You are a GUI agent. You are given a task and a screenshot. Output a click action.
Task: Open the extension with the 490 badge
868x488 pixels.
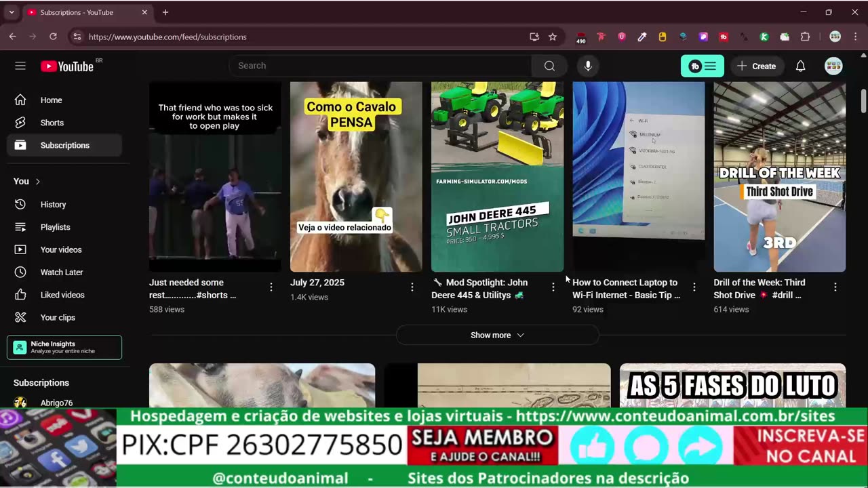pos(580,37)
